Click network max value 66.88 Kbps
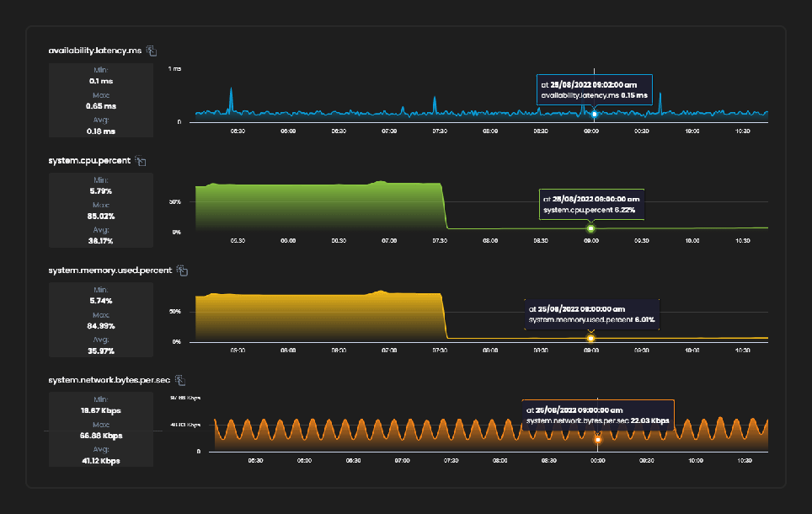812x514 pixels. pyautogui.click(x=101, y=436)
